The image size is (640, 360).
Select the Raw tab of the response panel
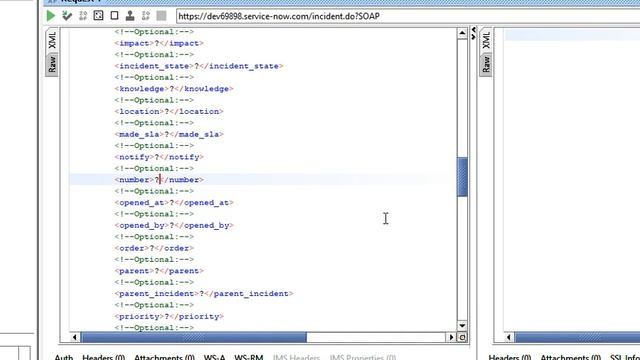[x=486, y=64]
